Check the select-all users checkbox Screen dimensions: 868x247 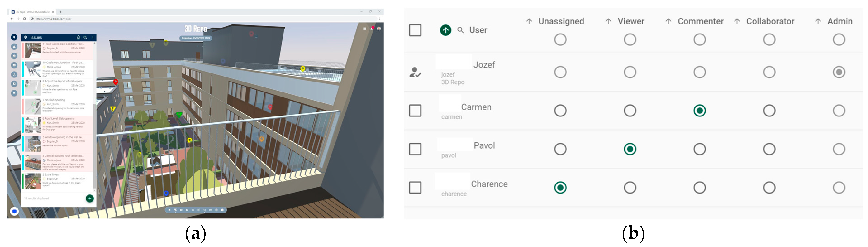415,30
